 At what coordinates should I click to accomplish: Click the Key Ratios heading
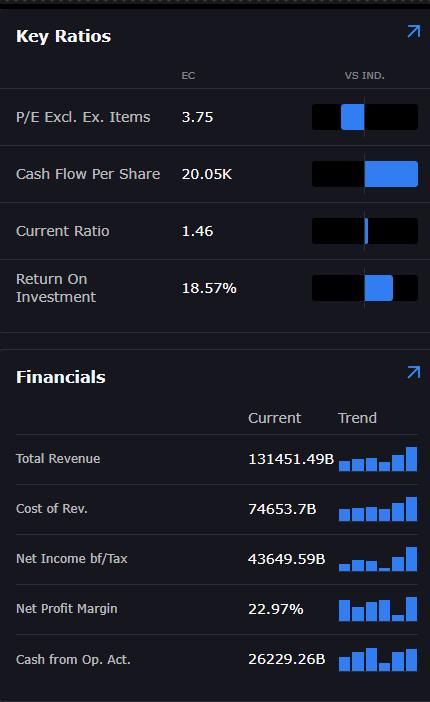(64, 36)
